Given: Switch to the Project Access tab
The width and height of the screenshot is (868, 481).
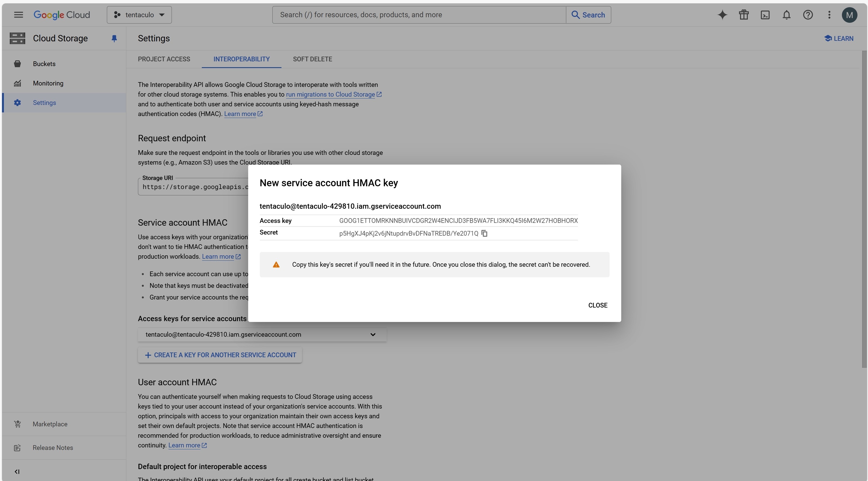Looking at the screenshot, I should click(164, 59).
